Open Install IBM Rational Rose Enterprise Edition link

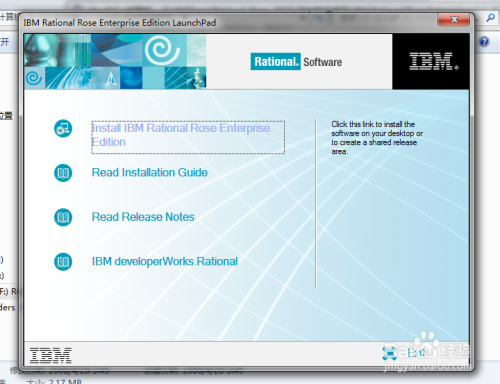[x=188, y=137]
